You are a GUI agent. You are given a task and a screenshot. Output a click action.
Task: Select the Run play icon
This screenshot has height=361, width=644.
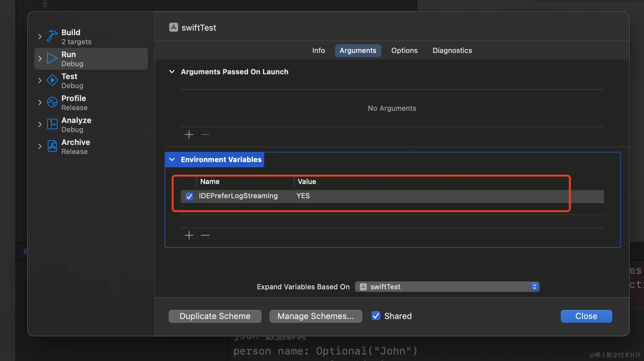(x=52, y=58)
